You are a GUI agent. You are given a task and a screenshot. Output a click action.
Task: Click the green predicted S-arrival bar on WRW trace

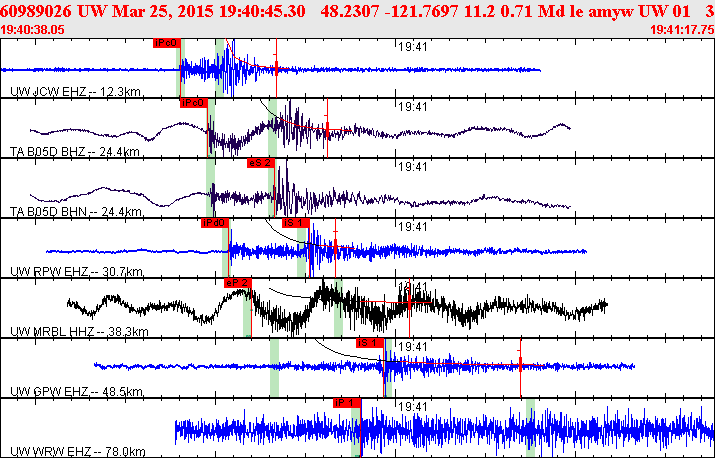[530, 427]
